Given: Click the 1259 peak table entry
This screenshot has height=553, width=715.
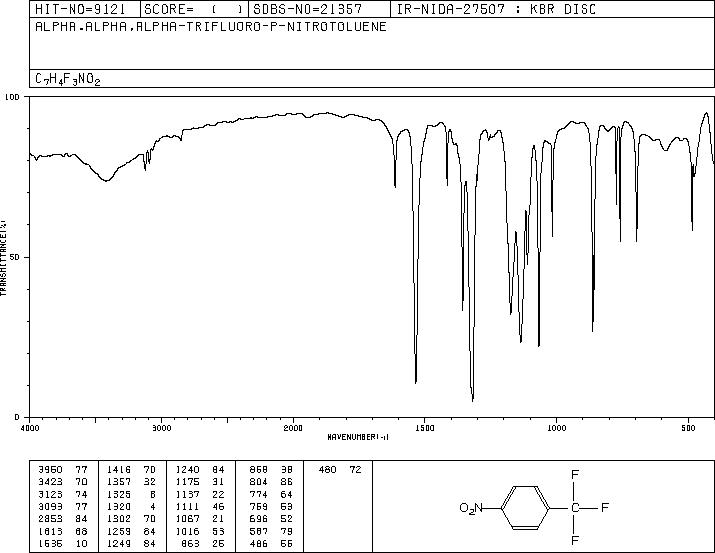Looking at the screenshot, I should (x=131, y=531).
